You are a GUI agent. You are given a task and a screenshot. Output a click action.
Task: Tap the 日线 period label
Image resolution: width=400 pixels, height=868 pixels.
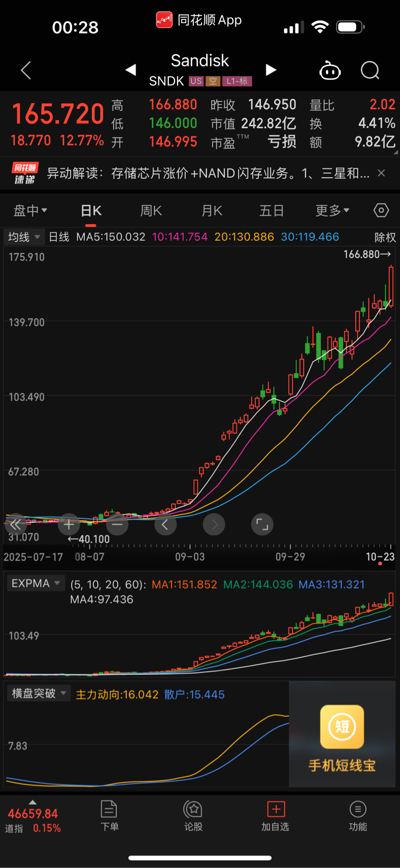[59, 237]
